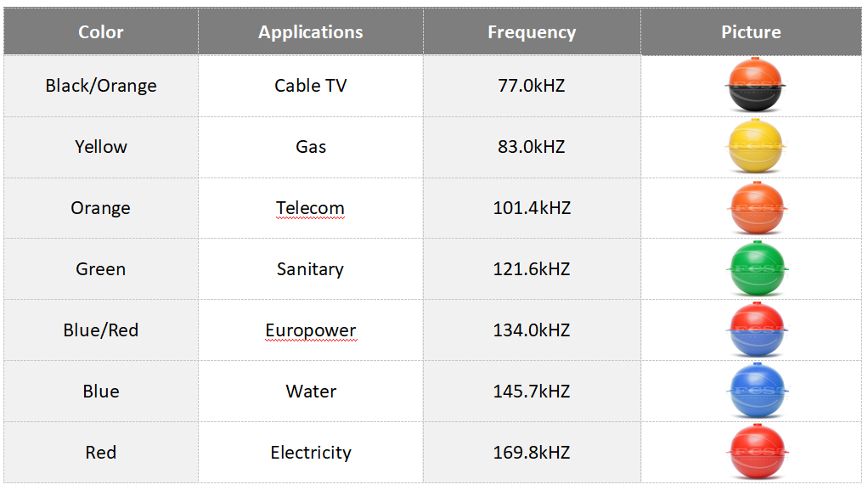Viewport: 868px width, 496px height.
Task: Click the blue/red Europower ball picture
Action: tap(757, 330)
